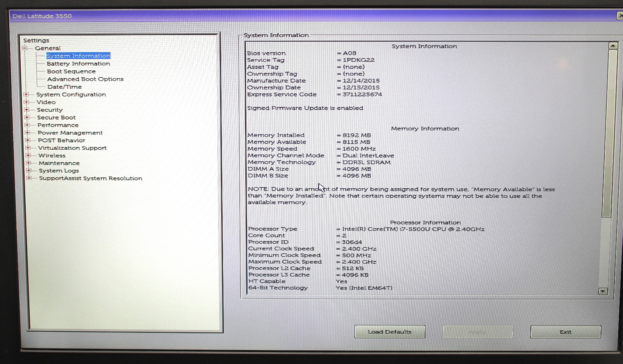Click Memory Available value 8115 MB
The height and width of the screenshot is (364, 623).
pos(356,142)
